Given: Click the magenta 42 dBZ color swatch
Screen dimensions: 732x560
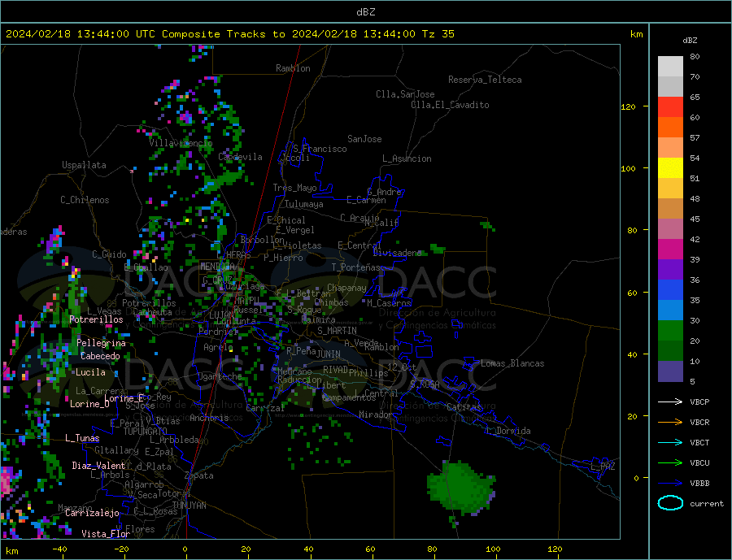Looking at the screenshot, I should click(x=670, y=250).
